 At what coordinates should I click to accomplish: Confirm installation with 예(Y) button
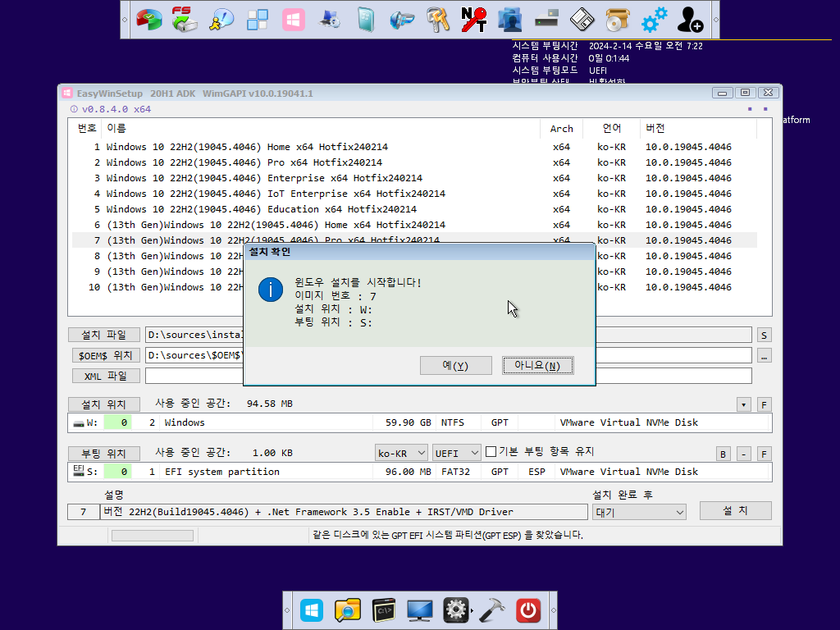(x=456, y=365)
